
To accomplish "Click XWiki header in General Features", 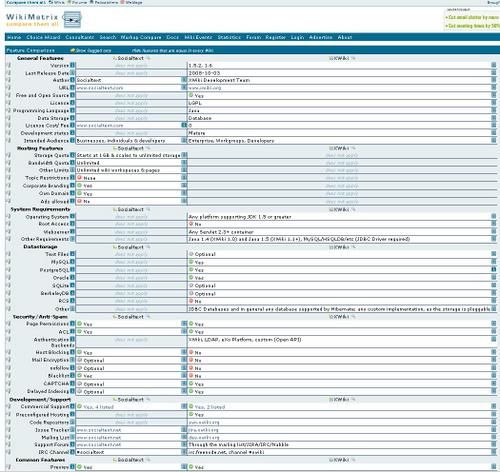I will (341, 58).
